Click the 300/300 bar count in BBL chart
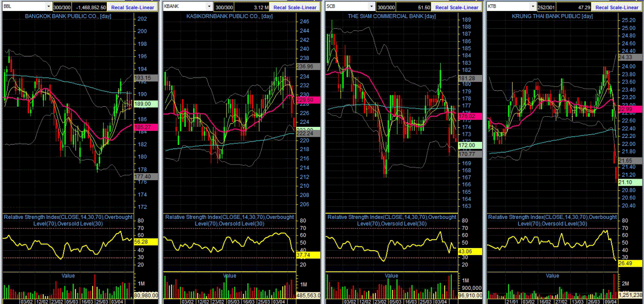This screenshot has width=644, height=304. 62,8
